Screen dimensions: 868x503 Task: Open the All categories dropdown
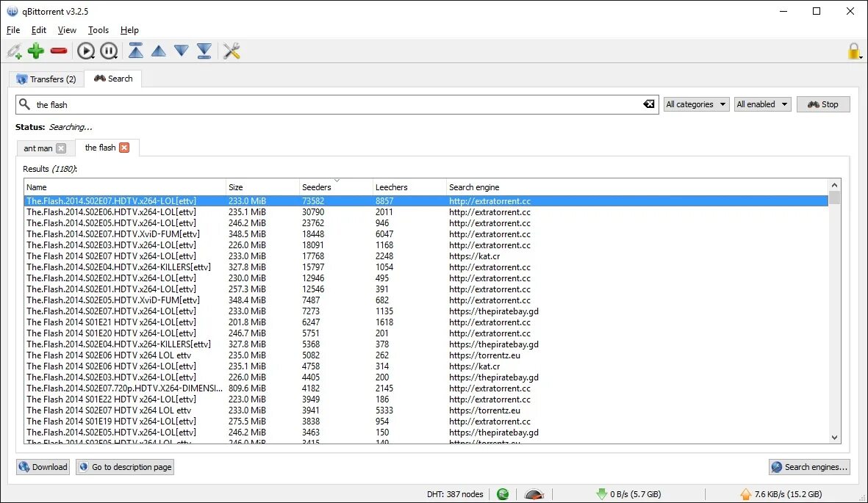(696, 104)
